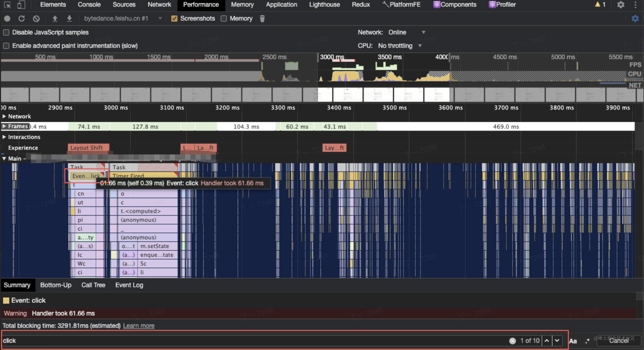The height and width of the screenshot is (350, 644).
Task: Clear the recording with the clear icon
Action: pyautogui.click(x=36, y=19)
